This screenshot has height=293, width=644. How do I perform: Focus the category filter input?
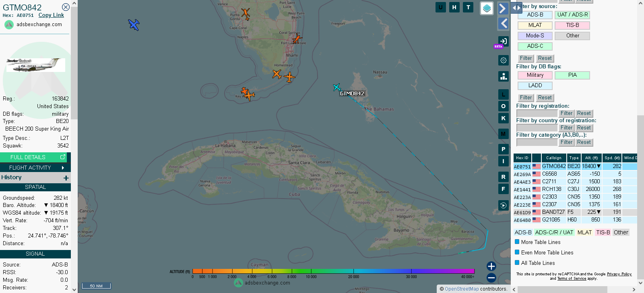point(537,142)
